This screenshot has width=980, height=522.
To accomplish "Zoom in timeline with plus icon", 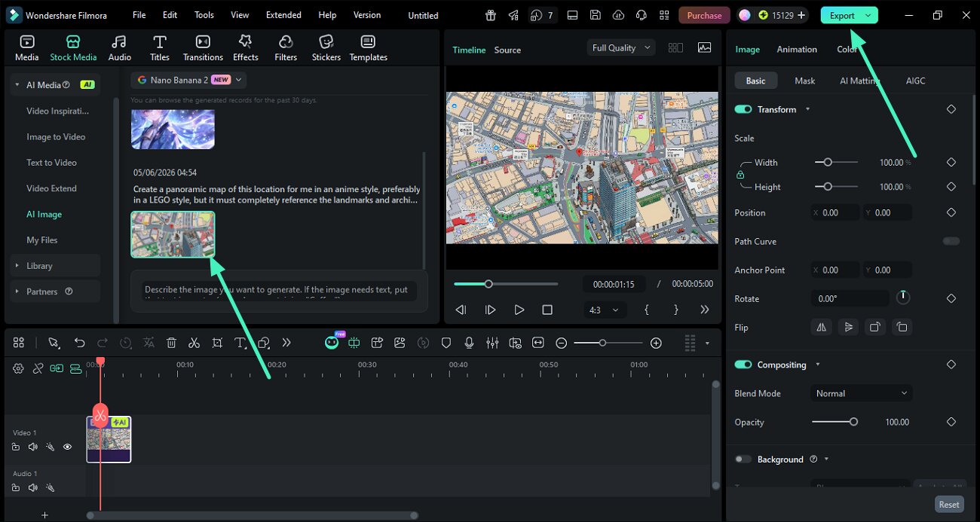I will (x=656, y=343).
